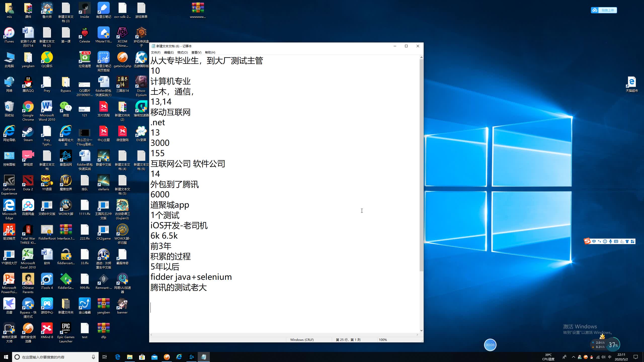The width and height of the screenshot is (644, 362).
Task: Open Task View on the taskbar
Action: tap(105, 357)
